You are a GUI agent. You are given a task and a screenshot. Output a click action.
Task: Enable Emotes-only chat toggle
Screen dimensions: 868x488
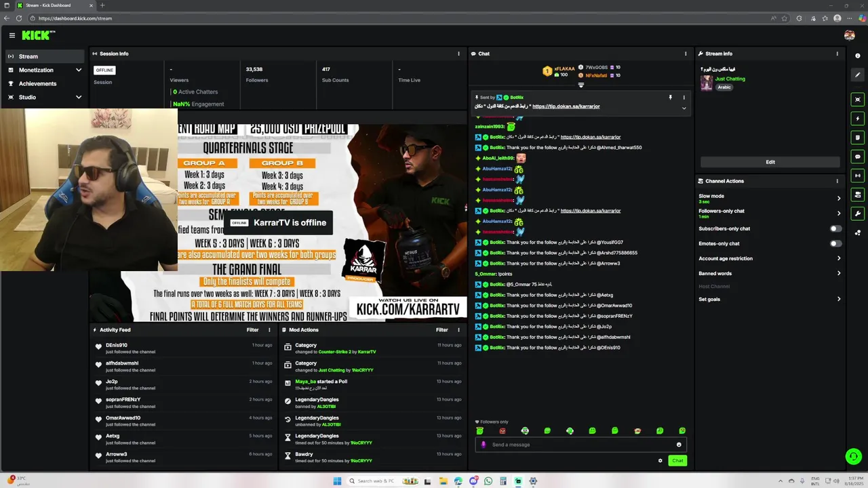tap(836, 243)
